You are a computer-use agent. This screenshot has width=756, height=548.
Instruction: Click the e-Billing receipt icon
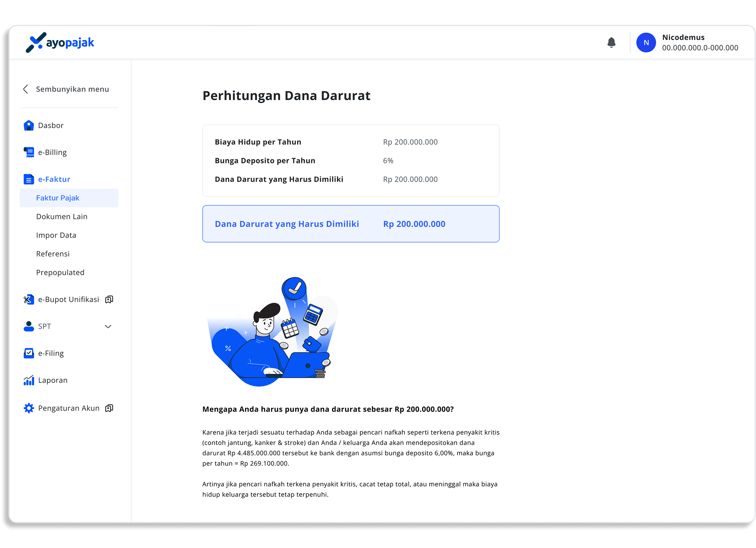coord(29,152)
